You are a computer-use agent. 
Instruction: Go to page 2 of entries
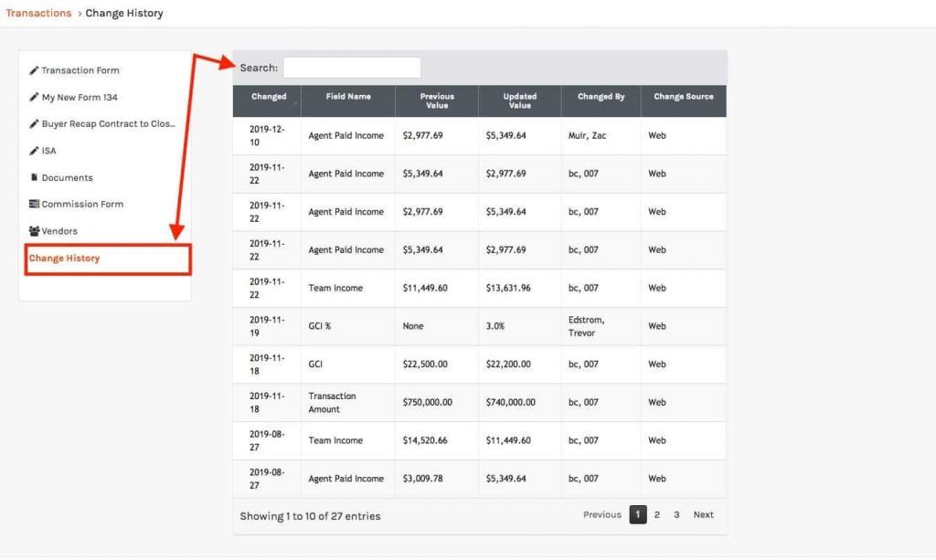coord(656,514)
